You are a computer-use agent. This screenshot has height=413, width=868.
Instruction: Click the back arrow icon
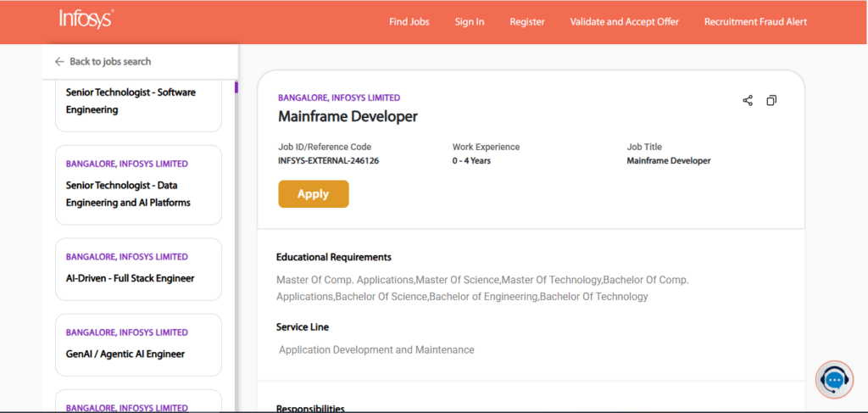click(59, 61)
